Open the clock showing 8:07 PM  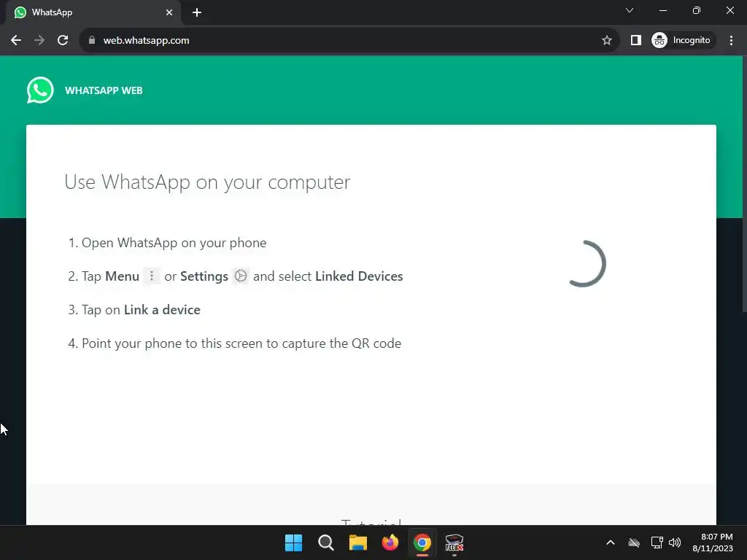[713, 542]
